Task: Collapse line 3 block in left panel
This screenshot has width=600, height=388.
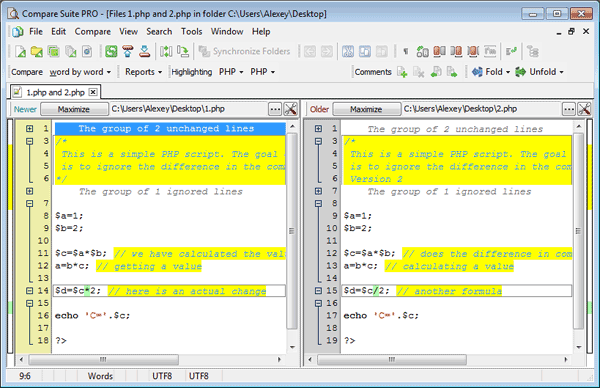Action: (x=29, y=141)
